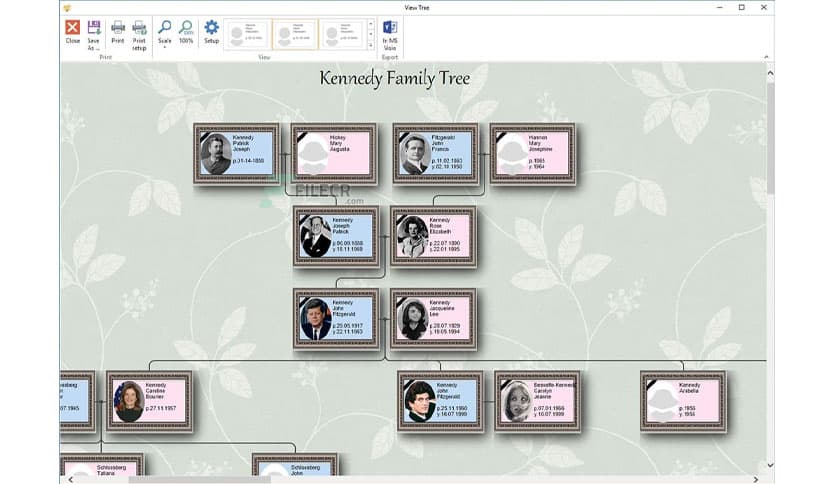The image size is (836, 484).
Task: Collapse the ribbon with the small chevron
Action: [x=766, y=57]
